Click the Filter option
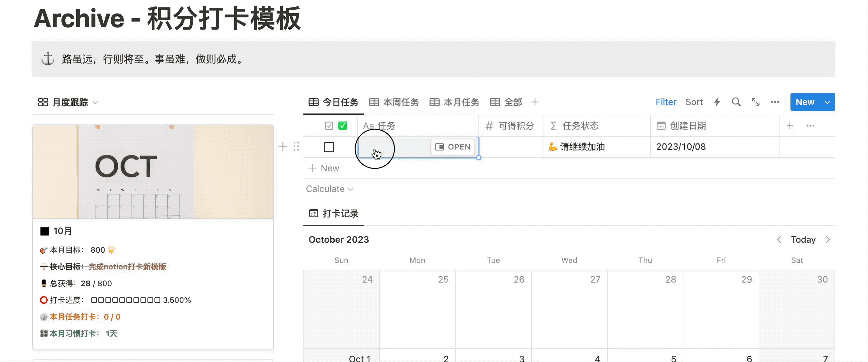 [666, 102]
